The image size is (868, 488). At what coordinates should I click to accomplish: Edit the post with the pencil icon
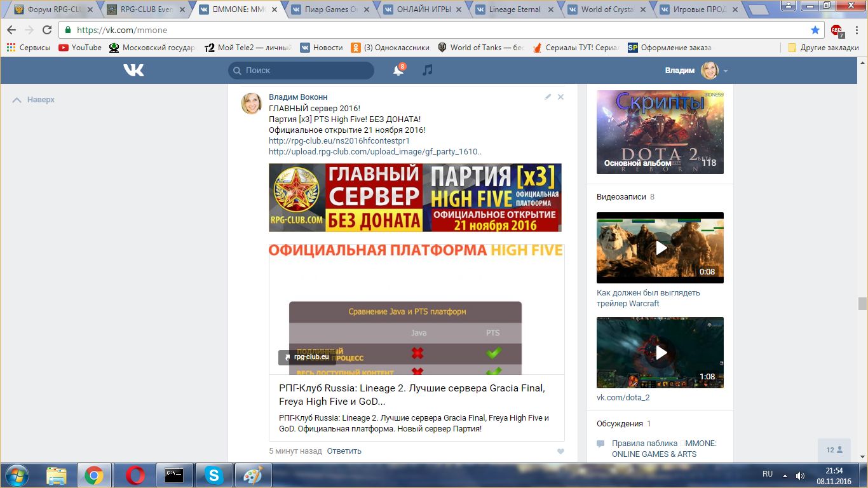point(548,97)
